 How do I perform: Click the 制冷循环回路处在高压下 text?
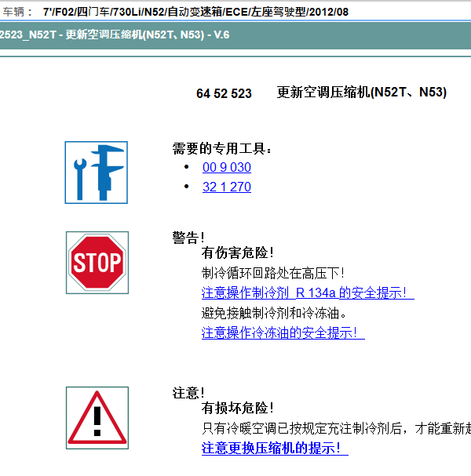[273, 273]
